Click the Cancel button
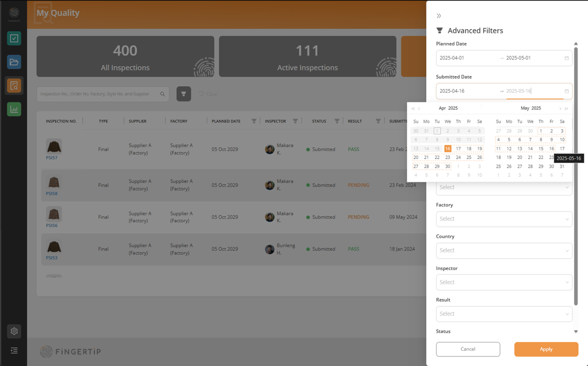 (468, 349)
